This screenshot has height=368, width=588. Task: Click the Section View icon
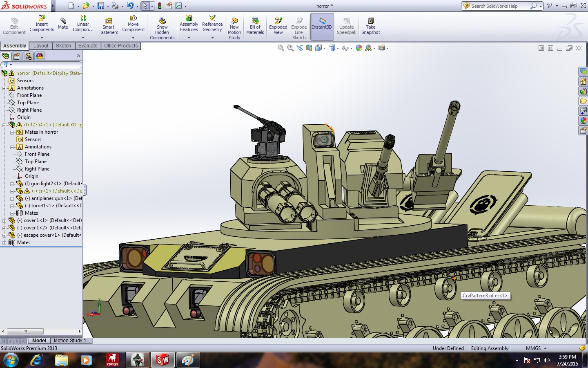309,48
